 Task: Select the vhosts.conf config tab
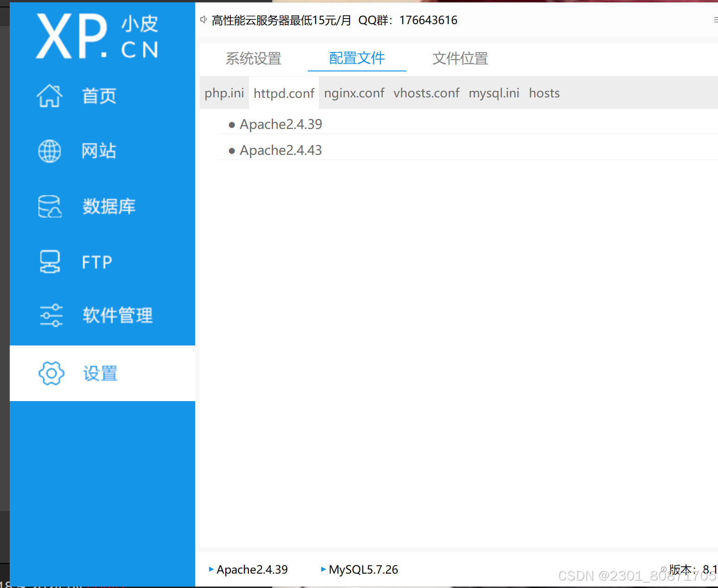coord(426,93)
